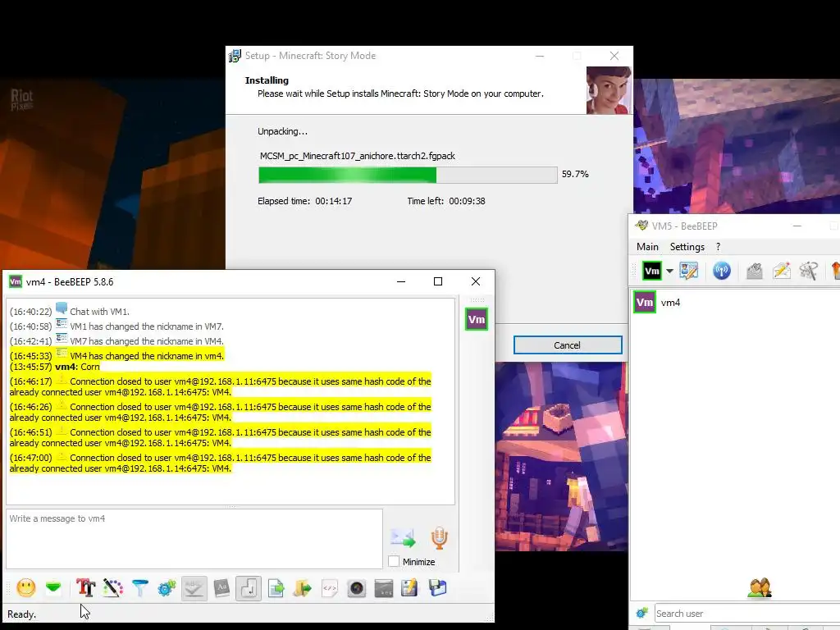Viewport: 840px width, 630px height.
Task: Click the send file document icon
Action: [276, 587]
